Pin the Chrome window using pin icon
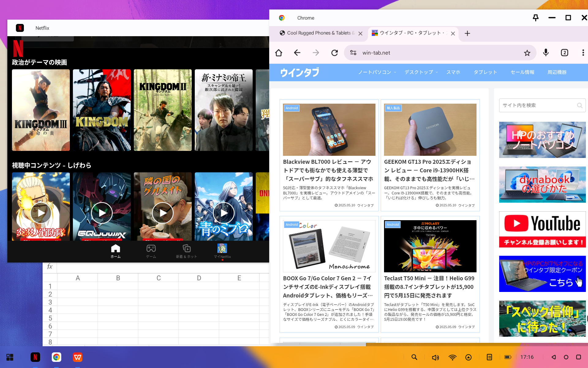This screenshot has width=588, height=368. coord(536,18)
